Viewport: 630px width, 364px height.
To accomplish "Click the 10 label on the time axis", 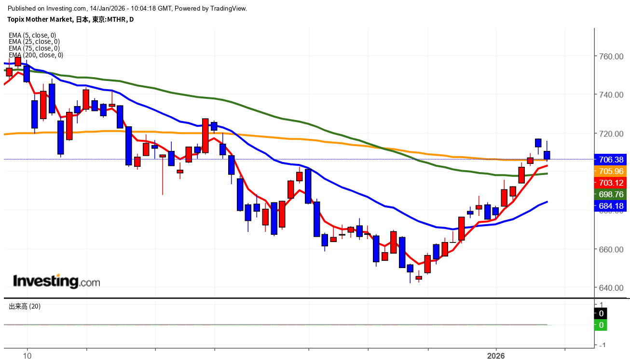I will coord(27,356).
